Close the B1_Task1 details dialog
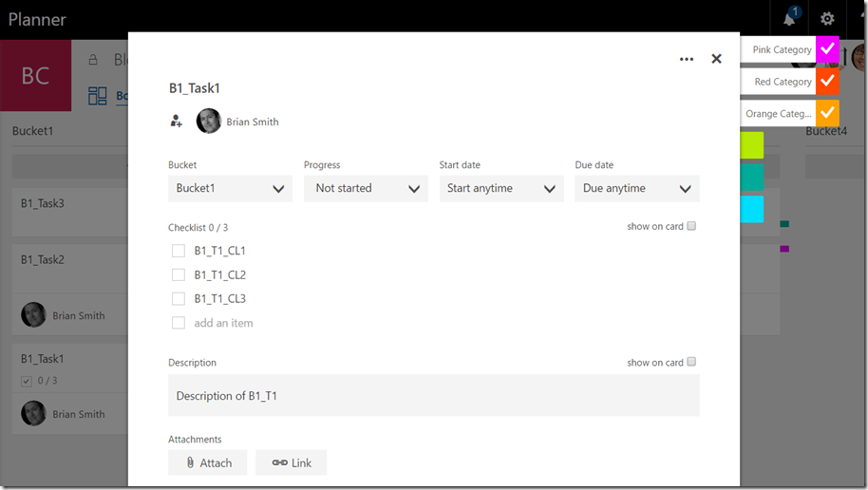 click(716, 59)
